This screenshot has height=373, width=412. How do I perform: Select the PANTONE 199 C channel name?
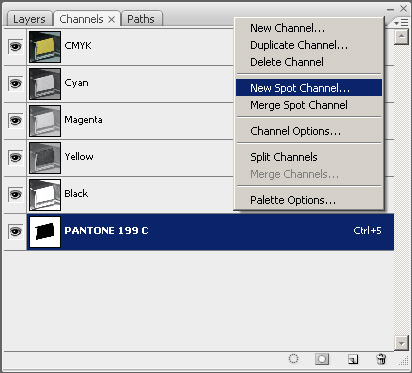point(106,231)
